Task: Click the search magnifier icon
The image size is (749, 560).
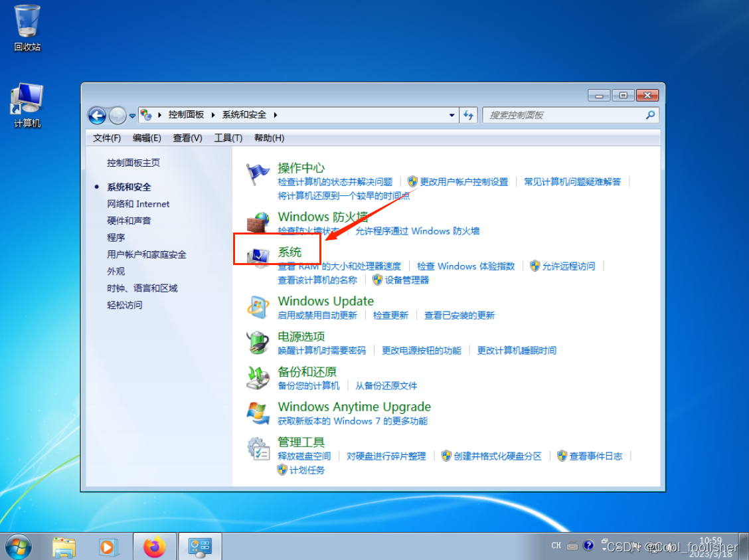Action: [x=650, y=115]
